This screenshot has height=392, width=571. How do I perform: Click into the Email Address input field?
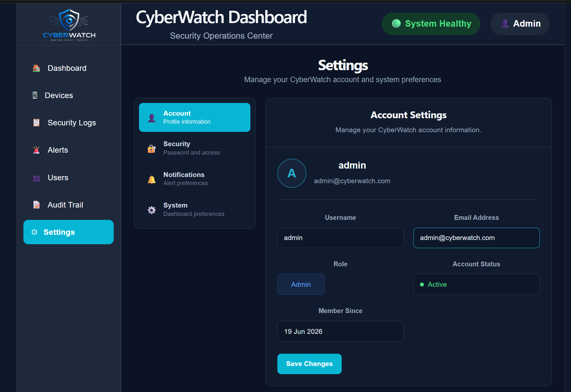pos(476,238)
